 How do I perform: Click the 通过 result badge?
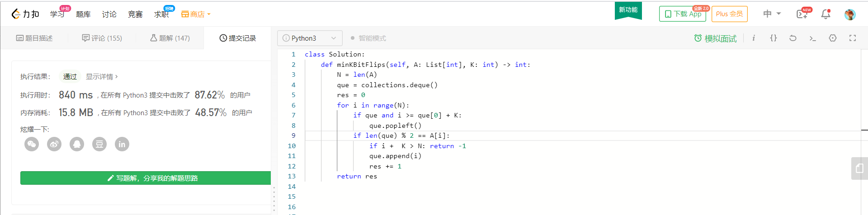click(70, 77)
